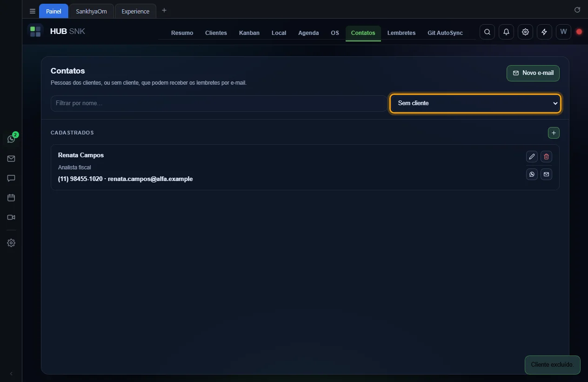The image size is (588, 382).
Task: Expand the 'Sem cliente' client dropdown
Action: [475, 103]
